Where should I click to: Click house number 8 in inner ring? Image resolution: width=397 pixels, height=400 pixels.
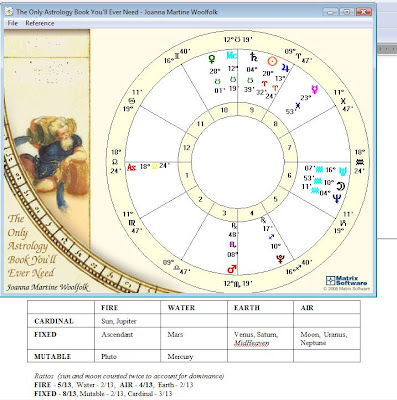tap(275, 124)
